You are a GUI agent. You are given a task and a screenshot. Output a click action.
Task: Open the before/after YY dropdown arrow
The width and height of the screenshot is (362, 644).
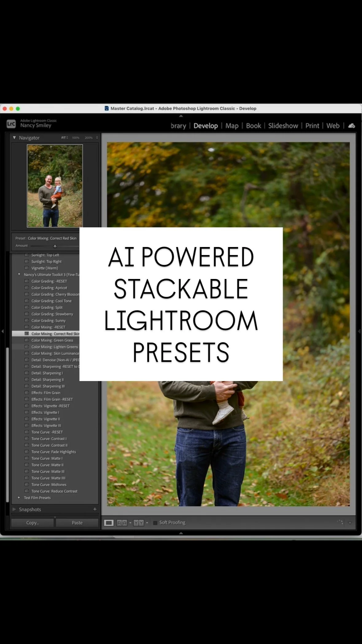pos(147,523)
